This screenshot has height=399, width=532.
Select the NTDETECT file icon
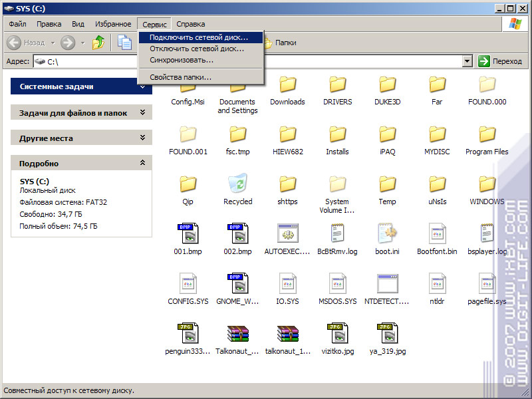(387, 284)
